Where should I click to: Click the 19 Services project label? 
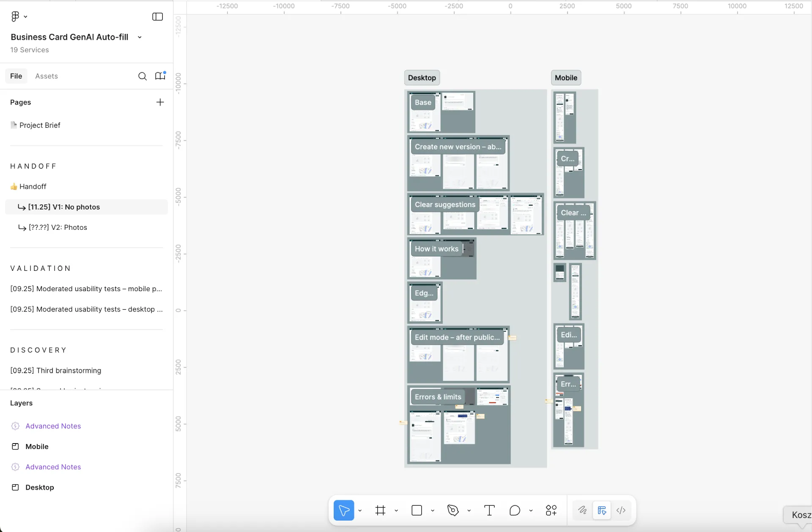coord(30,50)
